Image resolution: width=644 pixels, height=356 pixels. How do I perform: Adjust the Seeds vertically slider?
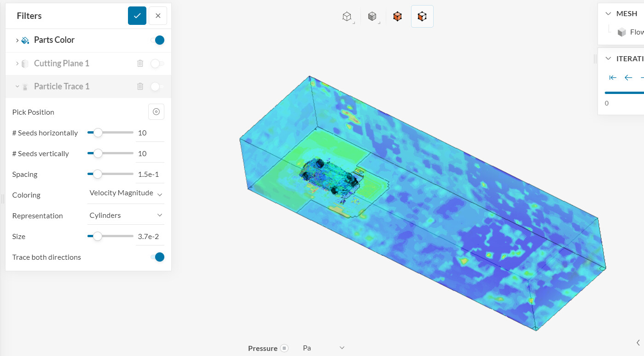click(110, 153)
